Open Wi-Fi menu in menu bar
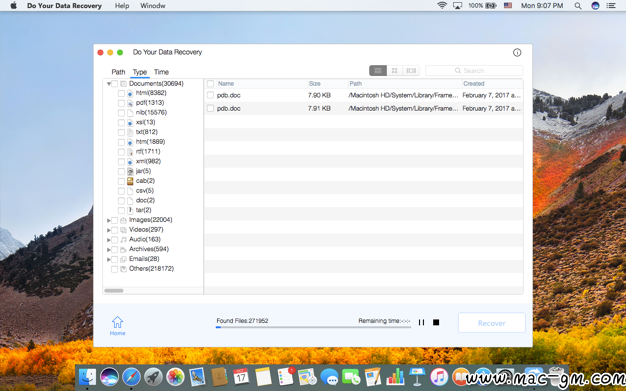 442,6
